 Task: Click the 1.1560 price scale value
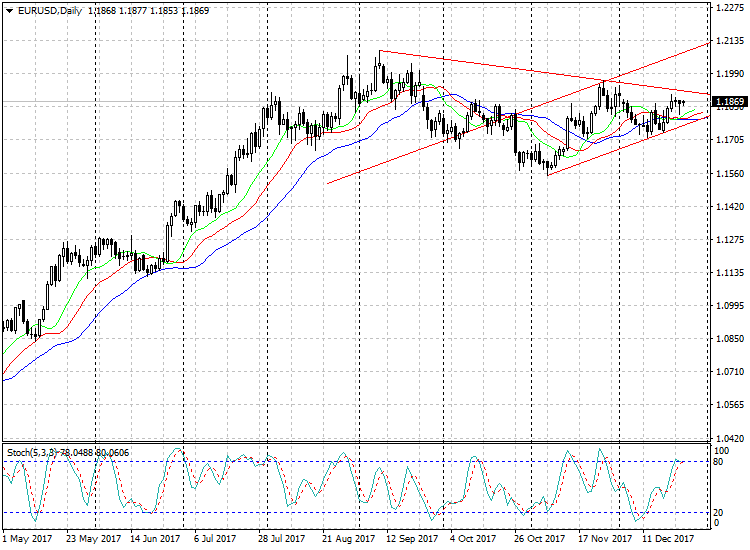730,174
